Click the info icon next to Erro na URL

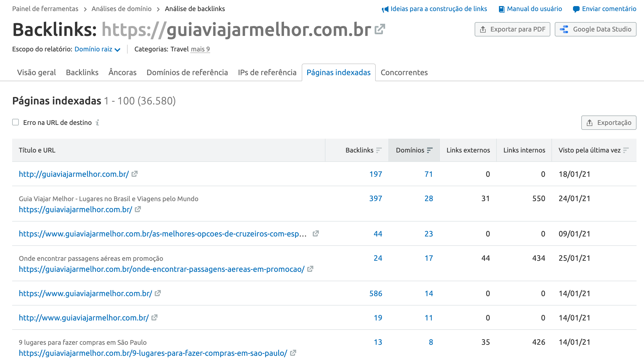pos(98,122)
